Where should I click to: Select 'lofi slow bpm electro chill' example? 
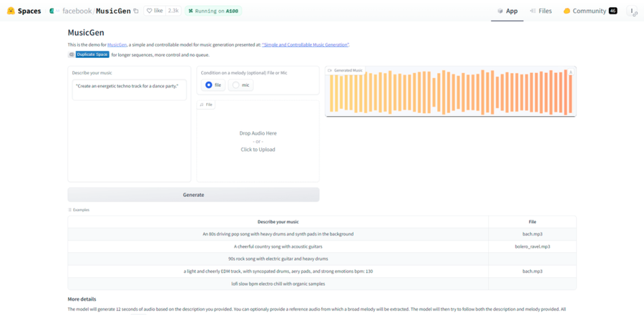pos(278,283)
